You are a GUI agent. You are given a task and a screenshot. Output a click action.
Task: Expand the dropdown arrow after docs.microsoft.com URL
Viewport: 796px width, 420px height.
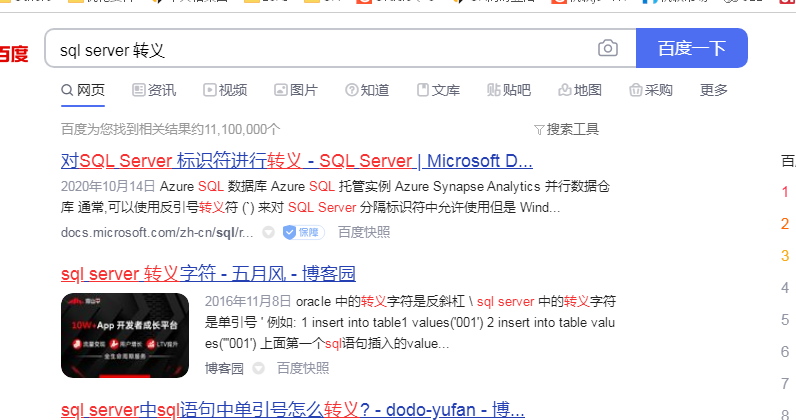[268, 233]
